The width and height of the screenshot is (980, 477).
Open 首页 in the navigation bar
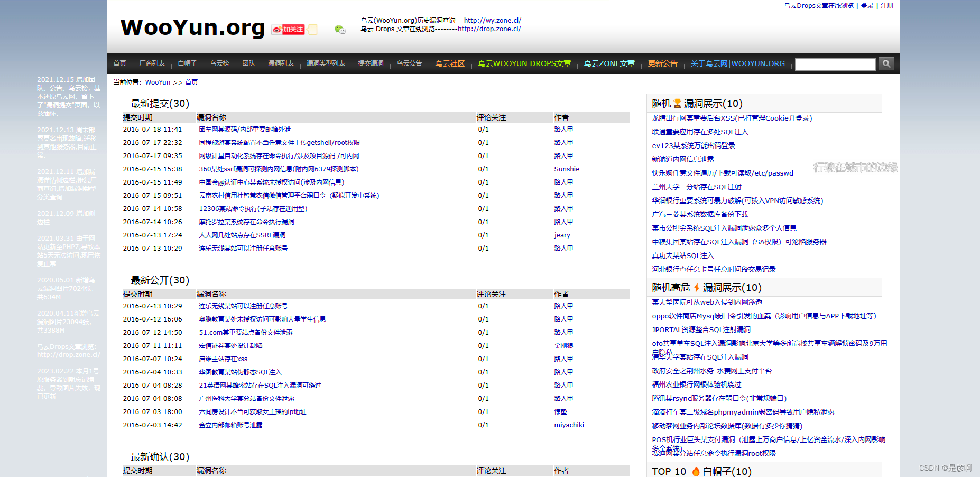pyautogui.click(x=120, y=63)
